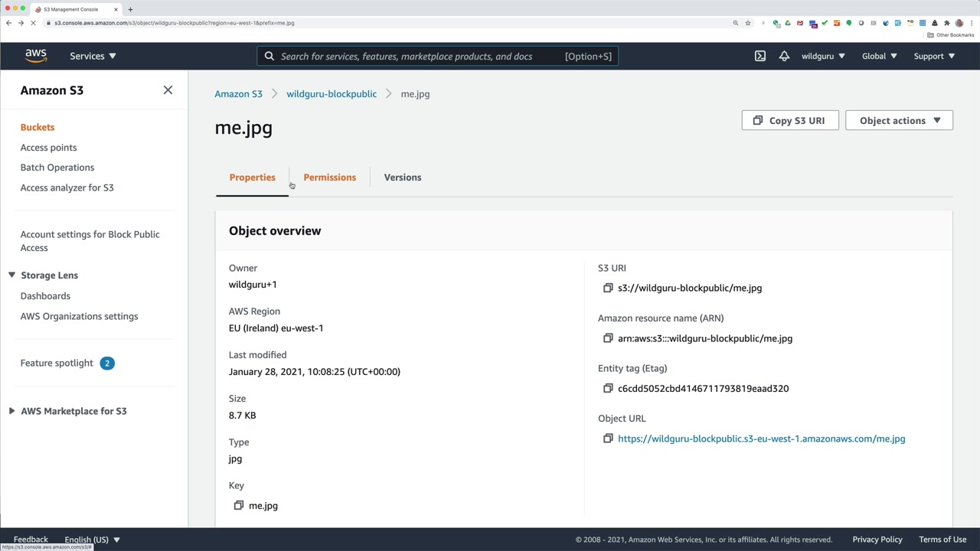
Task: Open the Services dropdown menu
Action: pyautogui.click(x=93, y=56)
